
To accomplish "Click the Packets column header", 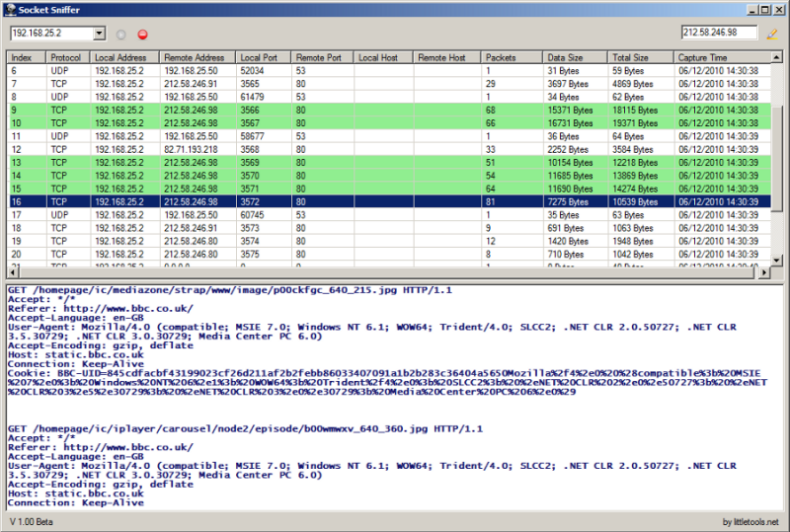I will [512, 58].
